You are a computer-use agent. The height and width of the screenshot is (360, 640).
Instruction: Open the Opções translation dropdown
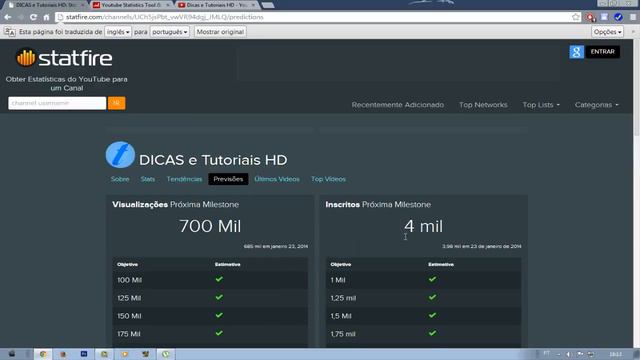(607, 32)
